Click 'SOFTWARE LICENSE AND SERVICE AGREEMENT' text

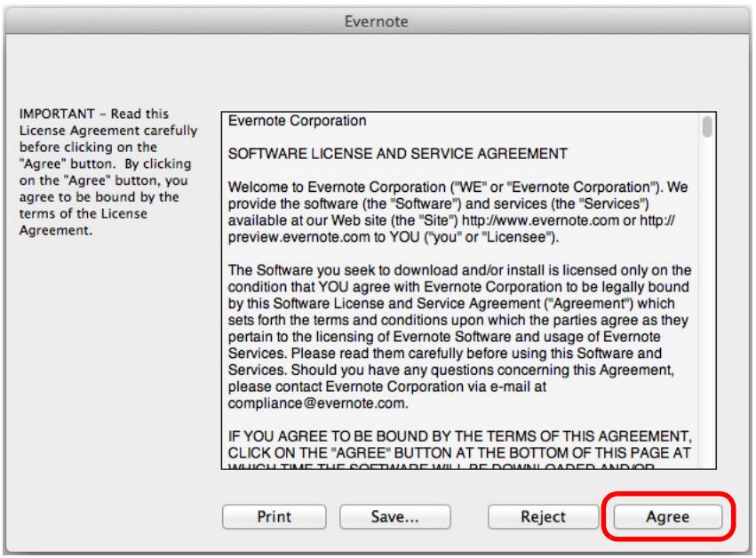tap(398, 154)
